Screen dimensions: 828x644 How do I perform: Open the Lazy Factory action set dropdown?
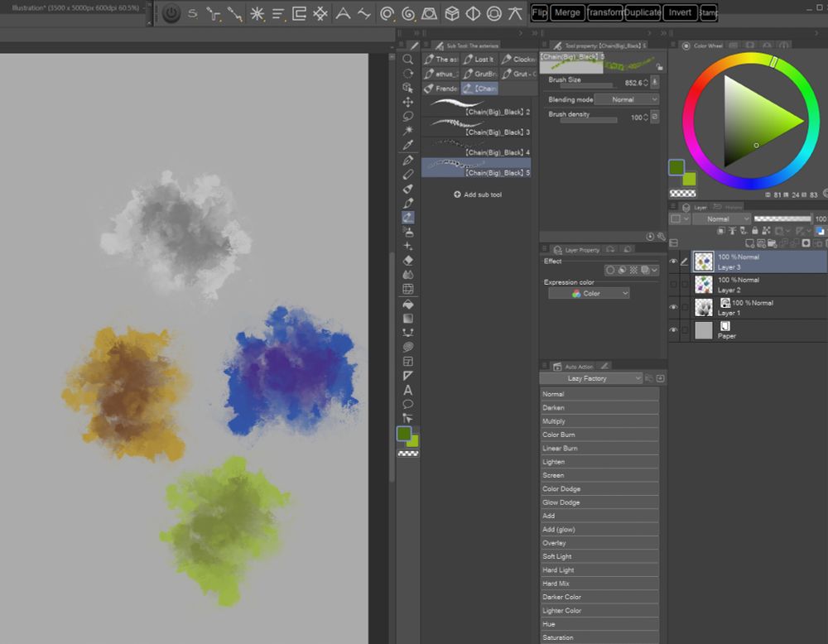(x=591, y=378)
